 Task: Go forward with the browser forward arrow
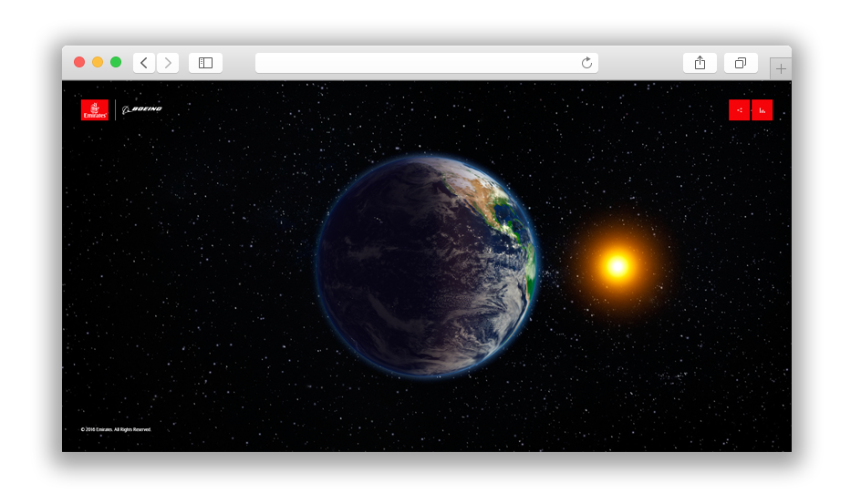(x=168, y=63)
